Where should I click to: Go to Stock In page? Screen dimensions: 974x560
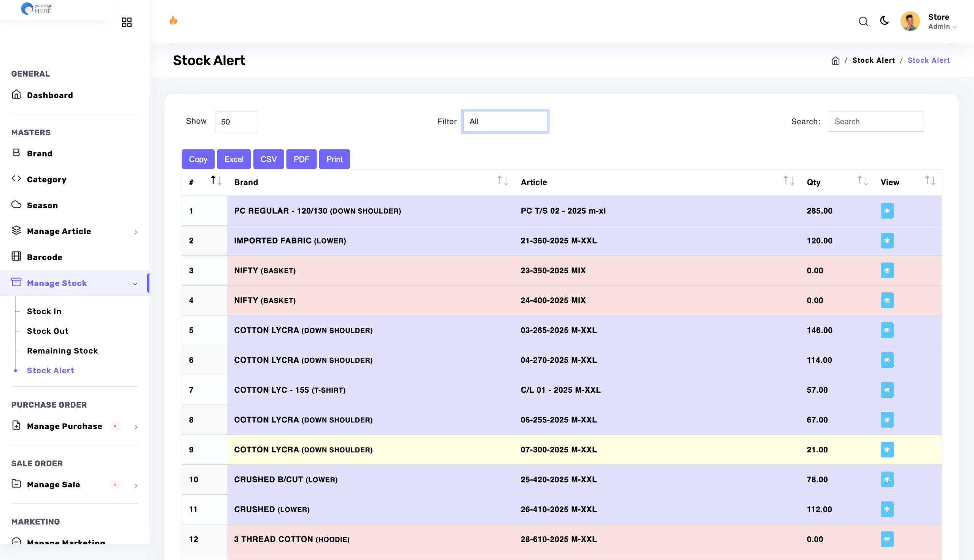pyautogui.click(x=44, y=311)
